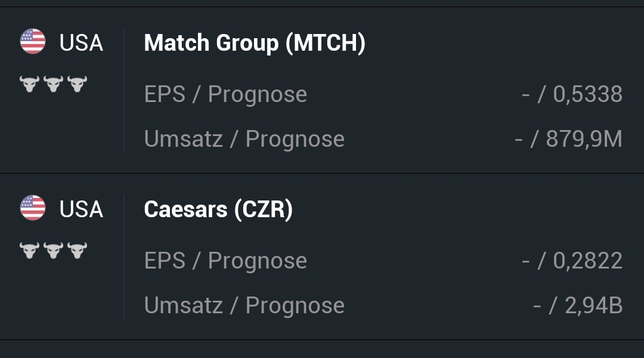Select the EPS / Prognose label for Match Group
Screen dimensions: 644x358
225,94
